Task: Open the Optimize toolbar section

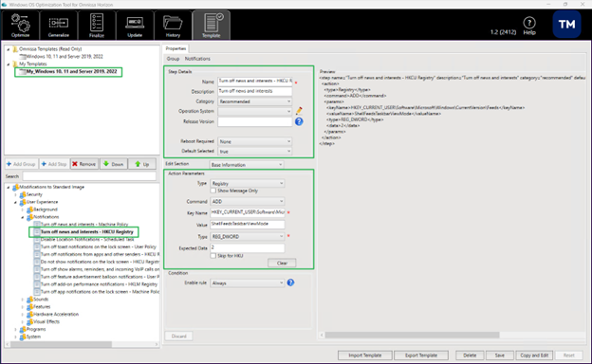Action: (20, 26)
